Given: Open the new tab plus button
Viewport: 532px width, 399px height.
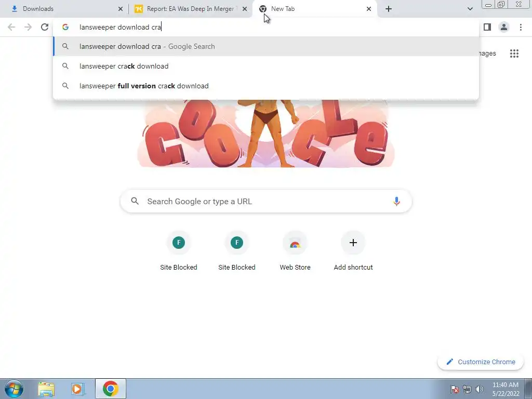Looking at the screenshot, I should [x=389, y=9].
